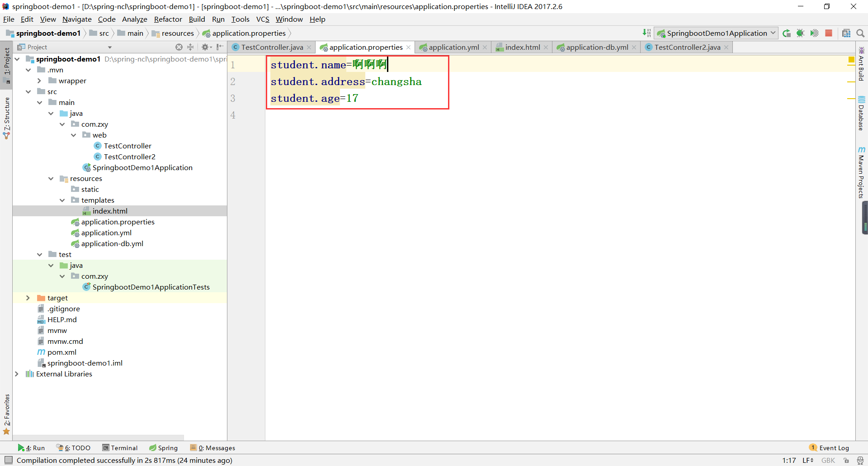Close the application-db.yml tab
868x466 pixels.
tap(634, 47)
